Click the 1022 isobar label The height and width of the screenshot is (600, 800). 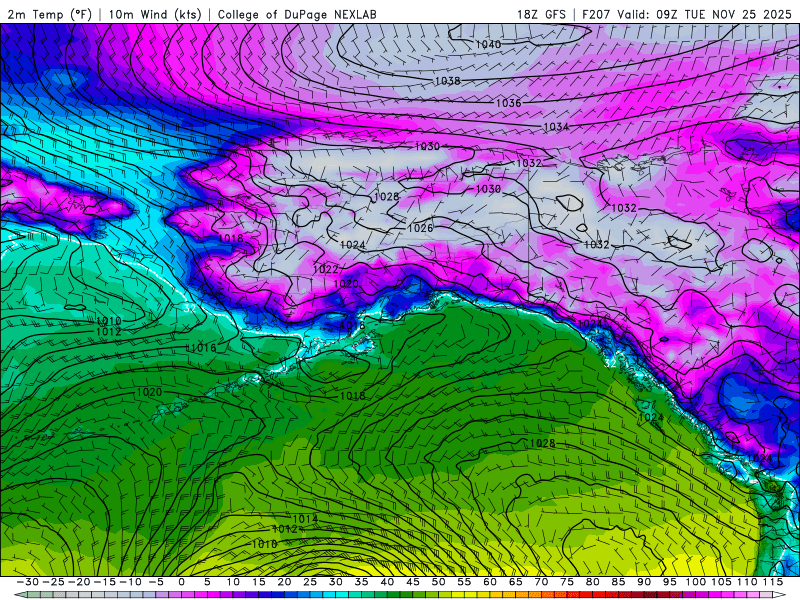326,269
